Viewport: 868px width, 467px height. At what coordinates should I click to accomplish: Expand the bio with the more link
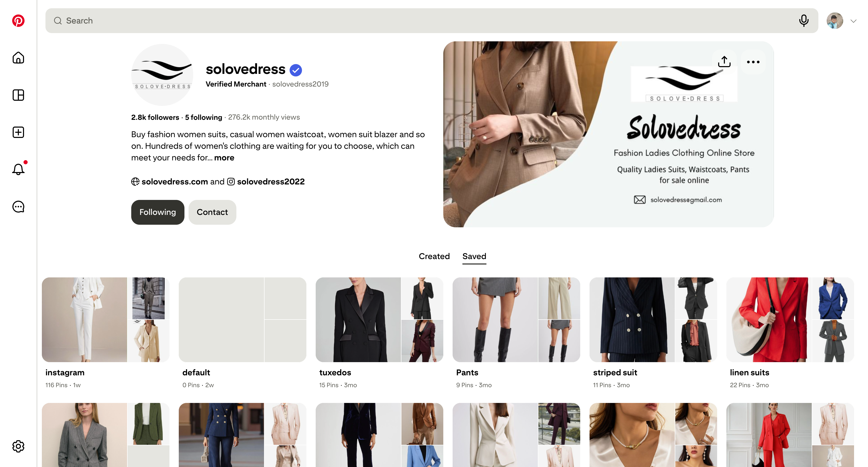tap(224, 158)
